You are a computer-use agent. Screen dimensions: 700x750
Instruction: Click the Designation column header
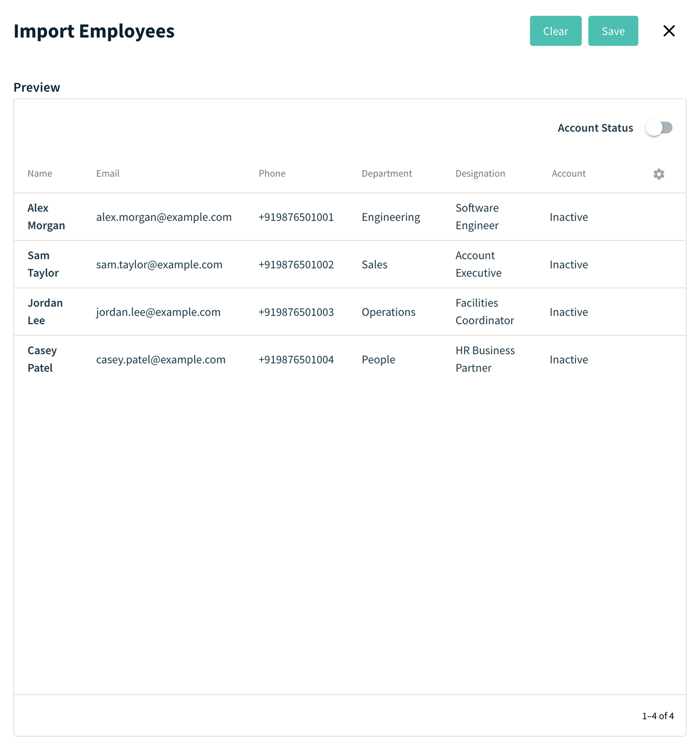coord(480,173)
